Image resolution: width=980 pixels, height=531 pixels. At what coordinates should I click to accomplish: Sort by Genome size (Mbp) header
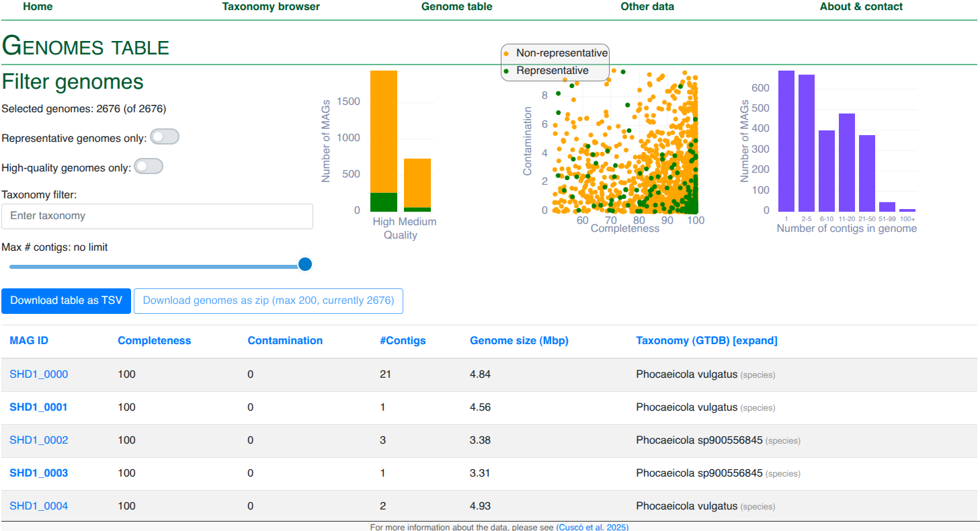[519, 341]
